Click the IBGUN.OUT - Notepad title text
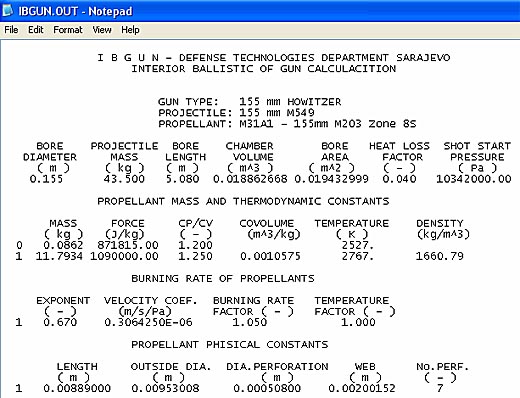 (x=75, y=11)
